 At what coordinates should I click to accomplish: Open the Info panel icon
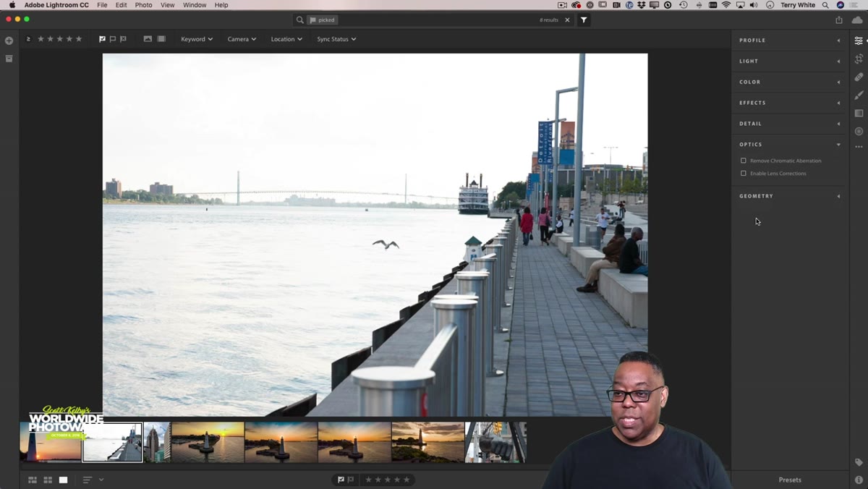[x=859, y=480]
